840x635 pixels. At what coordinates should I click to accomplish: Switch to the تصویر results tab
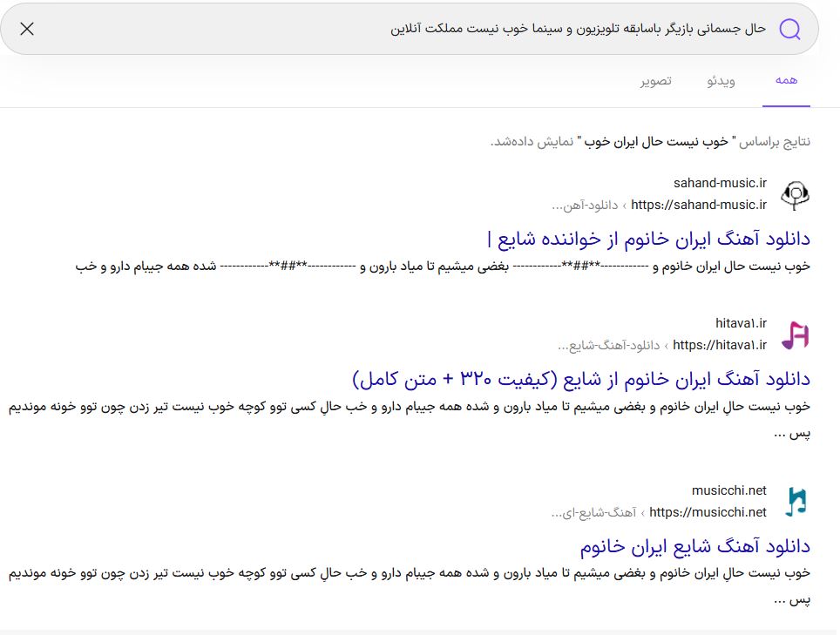pos(655,81)
